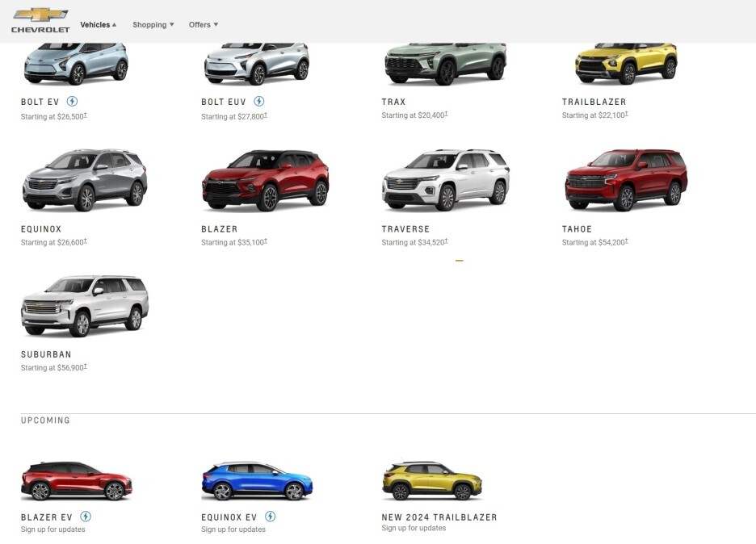Select the Bolt EUV car image
The height and width of the screenshot is (544, 756).
(x=257, y=64)
